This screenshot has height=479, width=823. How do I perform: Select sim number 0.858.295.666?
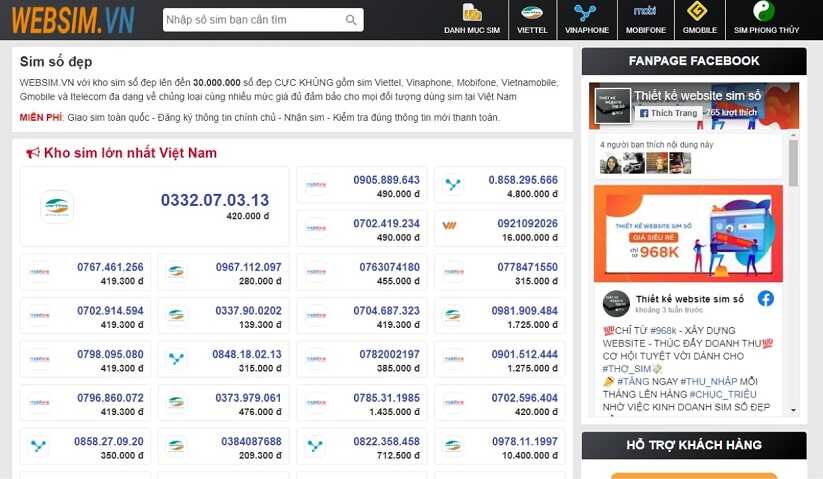523,181
